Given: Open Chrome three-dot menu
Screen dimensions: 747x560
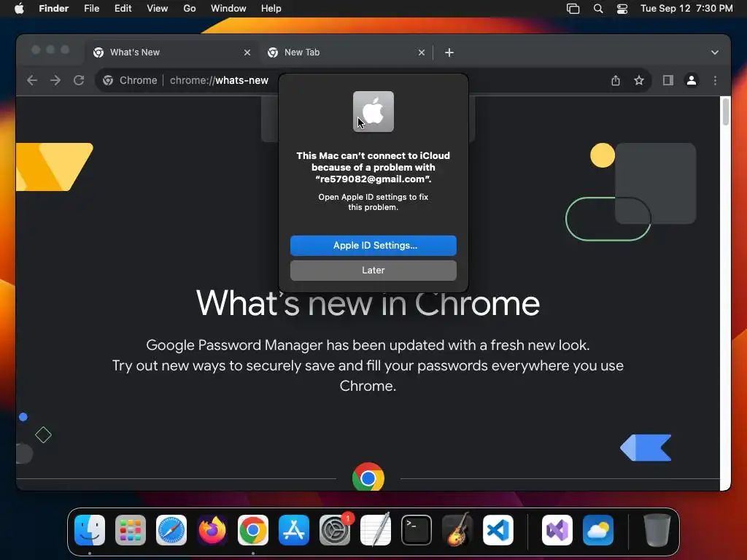Looking at the screenshot, I should [x=715, y=80].
